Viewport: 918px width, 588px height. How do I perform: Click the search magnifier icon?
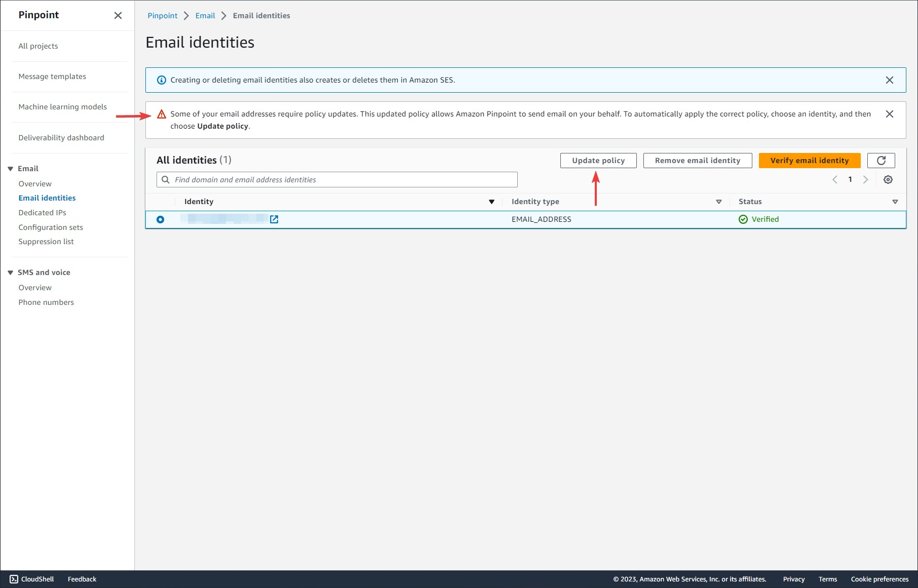click(x=166, y=180)
